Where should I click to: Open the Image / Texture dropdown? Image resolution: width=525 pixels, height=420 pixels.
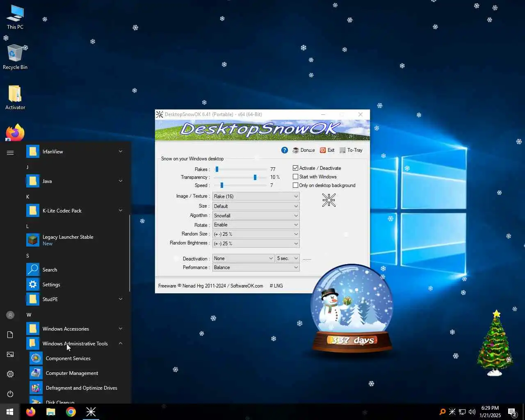(x=256, y=196)
